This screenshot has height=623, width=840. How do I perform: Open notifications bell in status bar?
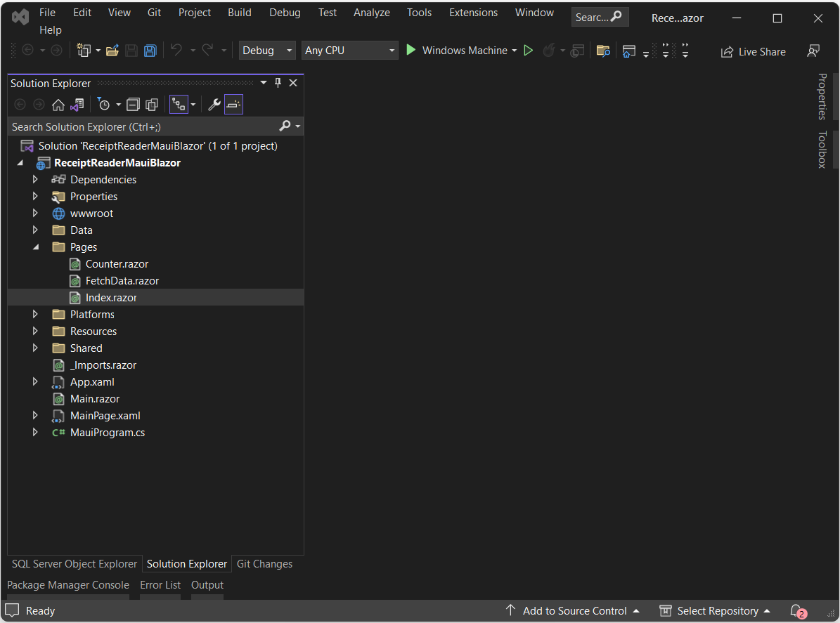click(797, 611)
